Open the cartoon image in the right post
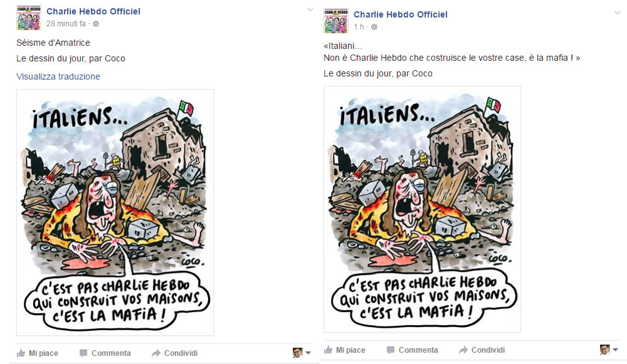This screenshot has height=364, width=627. [x=422, y=209]
